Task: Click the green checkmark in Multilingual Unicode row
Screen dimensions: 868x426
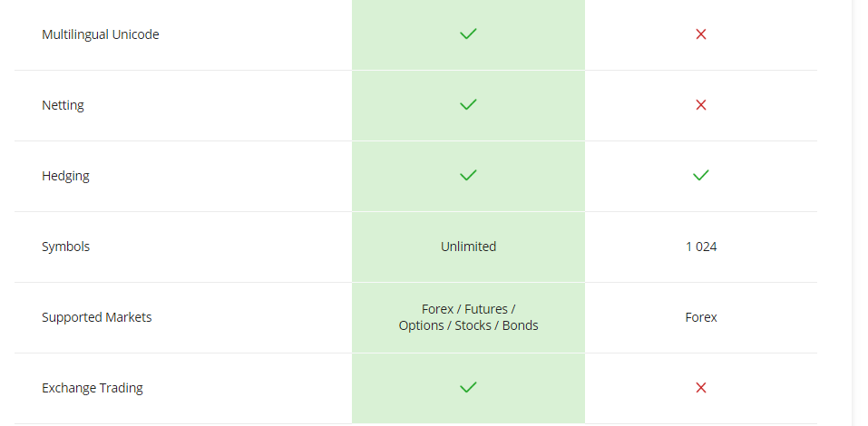Action: coord(468,34)
